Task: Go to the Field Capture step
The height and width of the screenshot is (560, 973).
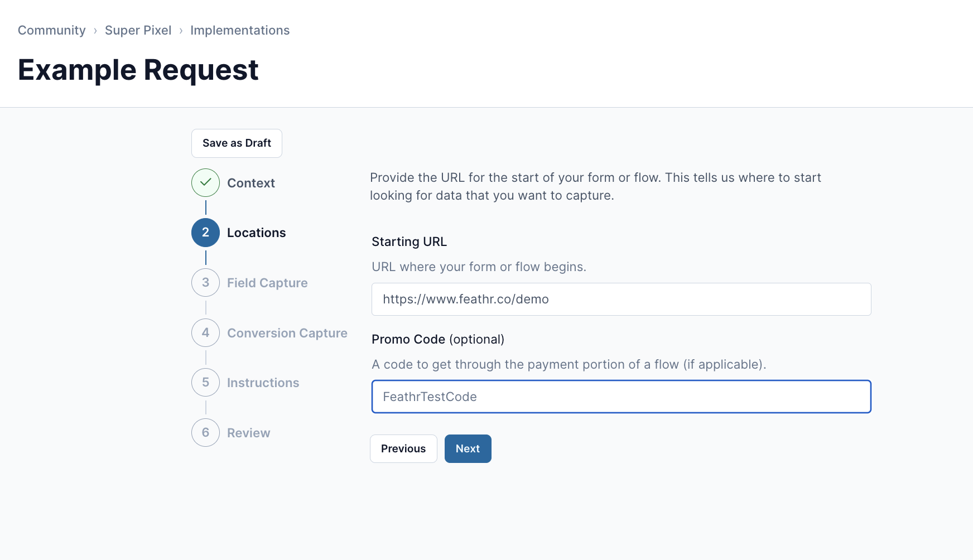Action: click(x=267, y=283)
